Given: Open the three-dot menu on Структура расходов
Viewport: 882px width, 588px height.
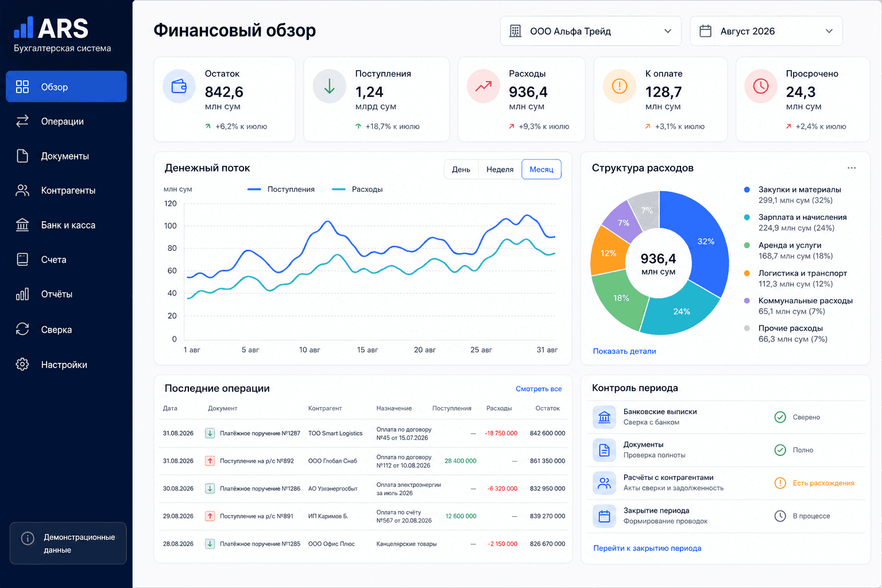Looking at the screenshot, I should point(852,168).
